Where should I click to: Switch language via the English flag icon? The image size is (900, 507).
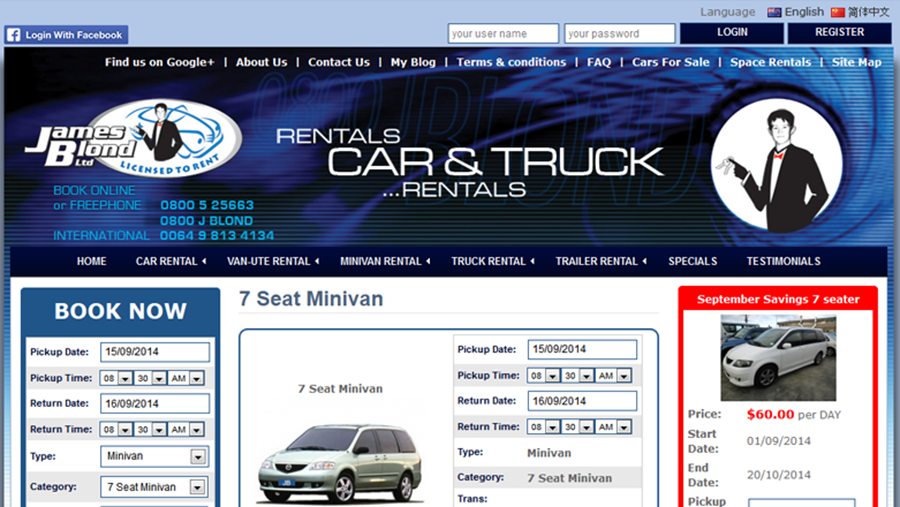(774, 12)
